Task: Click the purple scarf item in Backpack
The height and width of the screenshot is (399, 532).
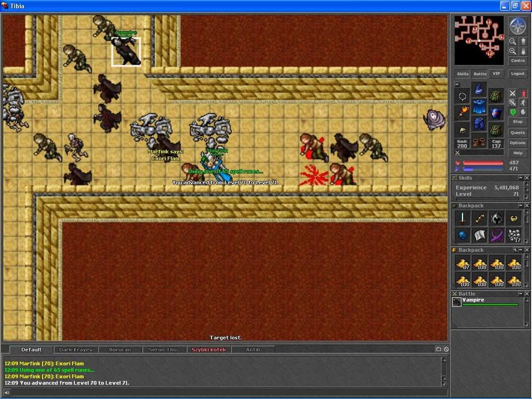Action: click(x=497, y=235)
